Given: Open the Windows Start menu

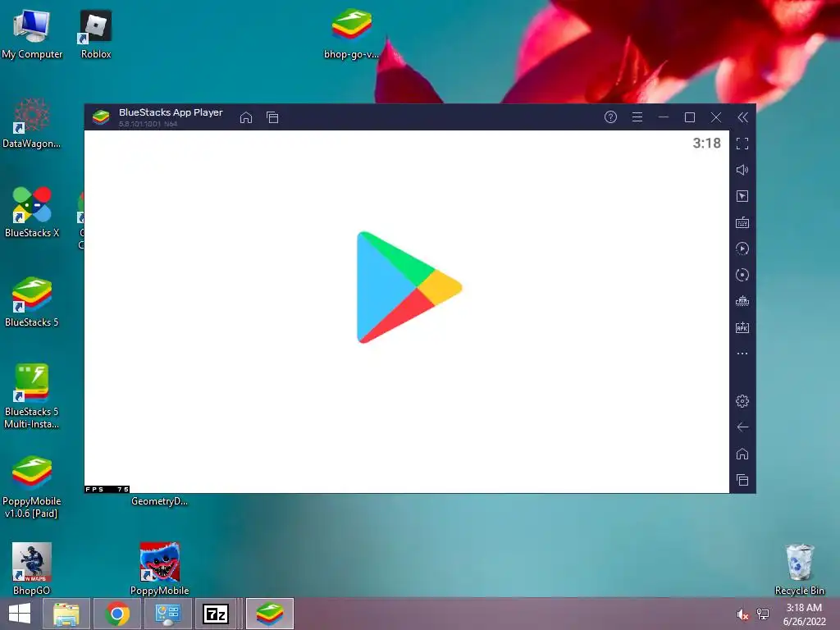Looking at the screenshot, I should click(20, 614).
